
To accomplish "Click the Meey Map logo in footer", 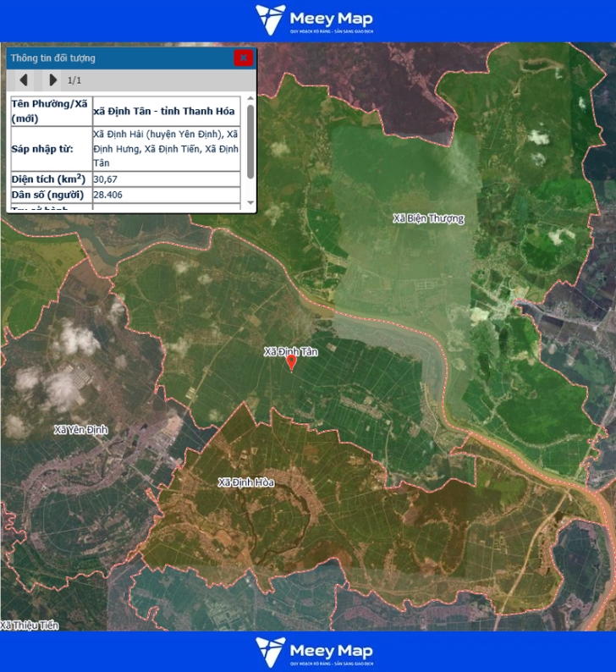I will pyautogui.click(x=315, y=652).
